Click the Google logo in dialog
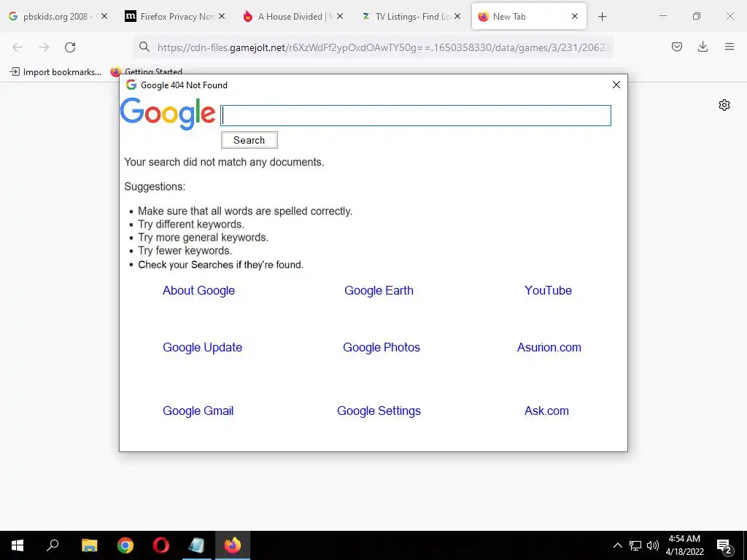Viewport: 747px width, 560px height. pyautogui.click(x=168, y=114)
